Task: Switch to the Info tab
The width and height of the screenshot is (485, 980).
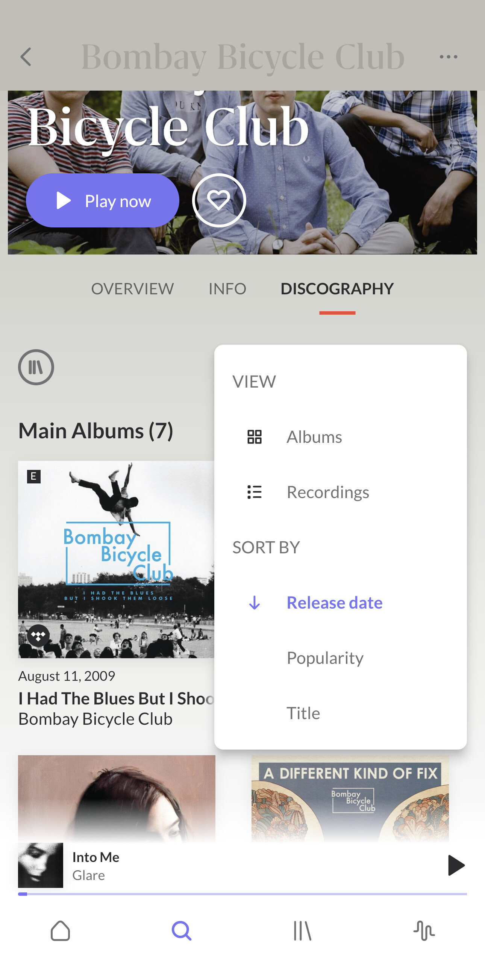Action: pyautogui.click(x=227, y=289)
